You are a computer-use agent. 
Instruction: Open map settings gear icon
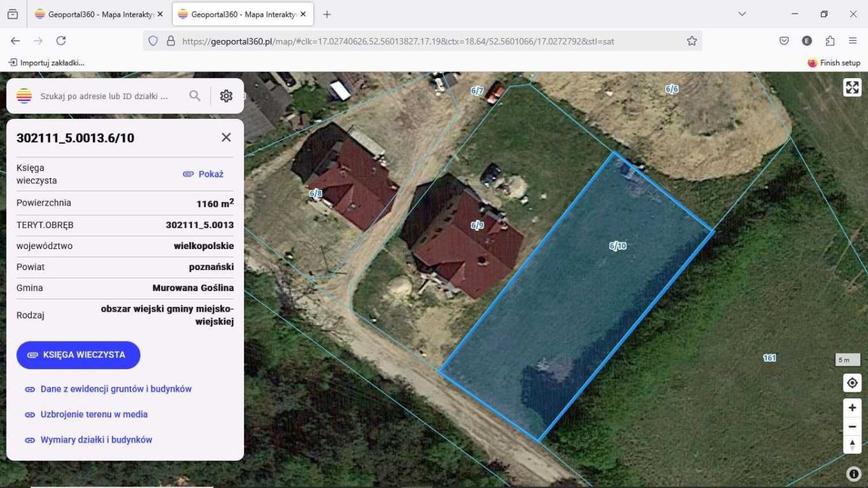[226, 96]
